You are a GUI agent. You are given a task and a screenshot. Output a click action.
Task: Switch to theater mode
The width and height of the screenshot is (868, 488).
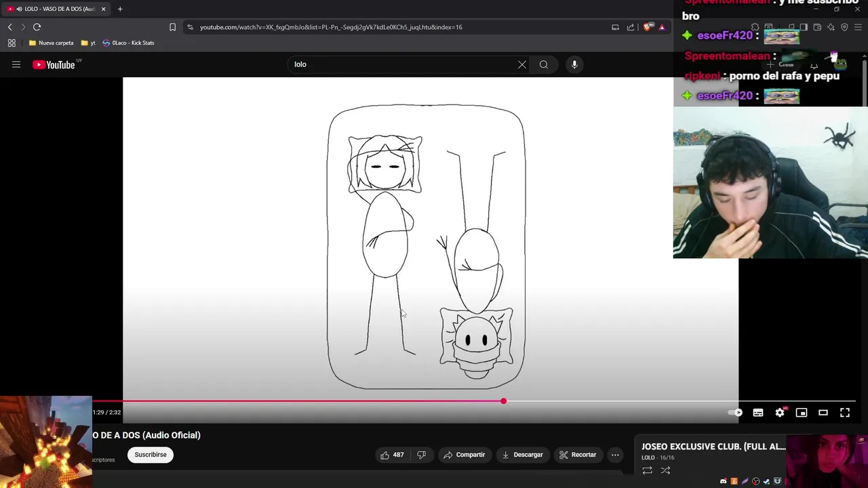tap(823, 412)
